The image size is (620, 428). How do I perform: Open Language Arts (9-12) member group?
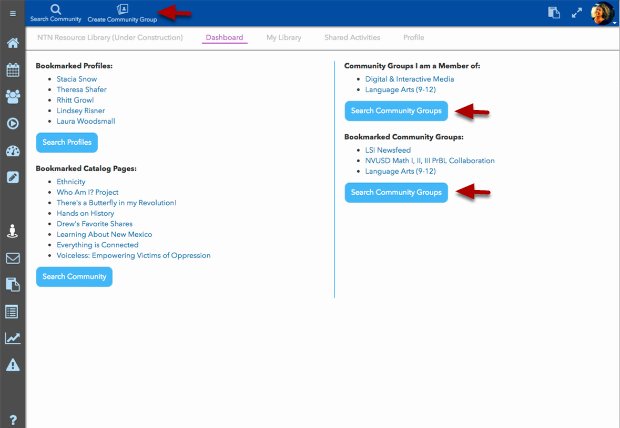pos(400,89)
